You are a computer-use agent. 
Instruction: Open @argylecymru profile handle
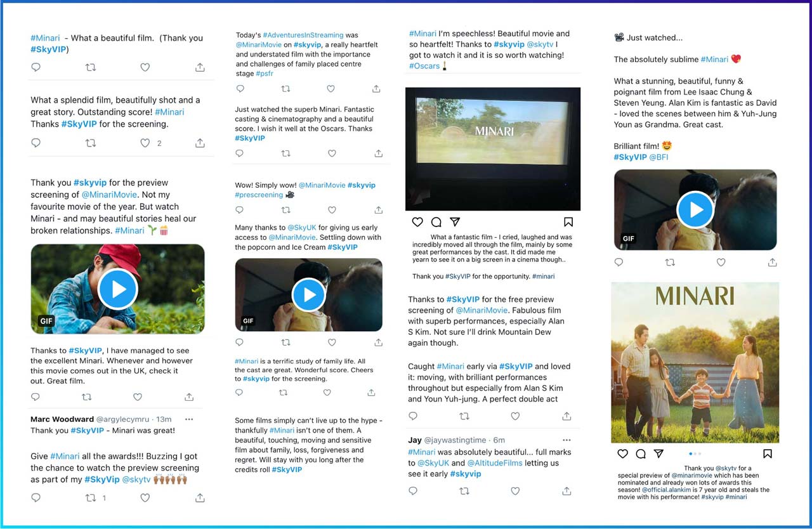[124, 419]
